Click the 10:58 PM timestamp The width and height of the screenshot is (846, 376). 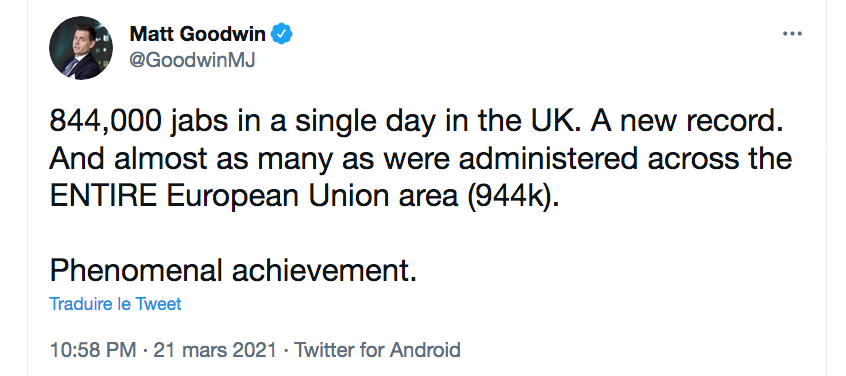pyautogui.click(x=93, y=350)
